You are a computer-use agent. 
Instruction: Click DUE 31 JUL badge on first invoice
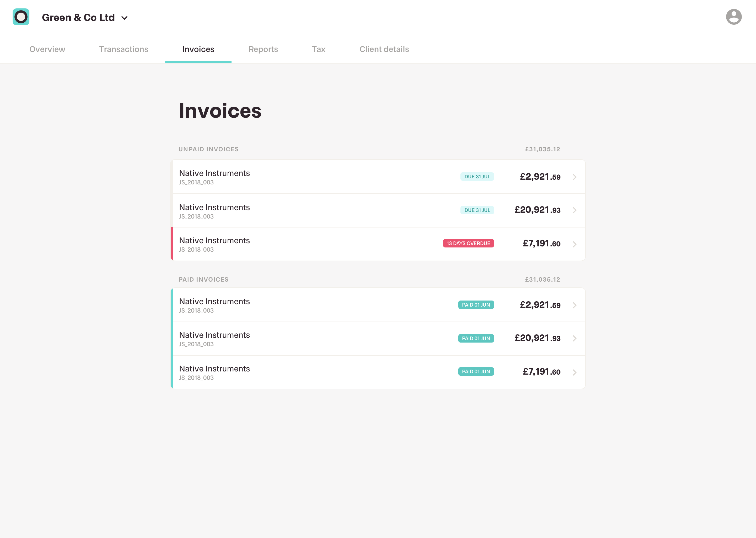point(477,177)
